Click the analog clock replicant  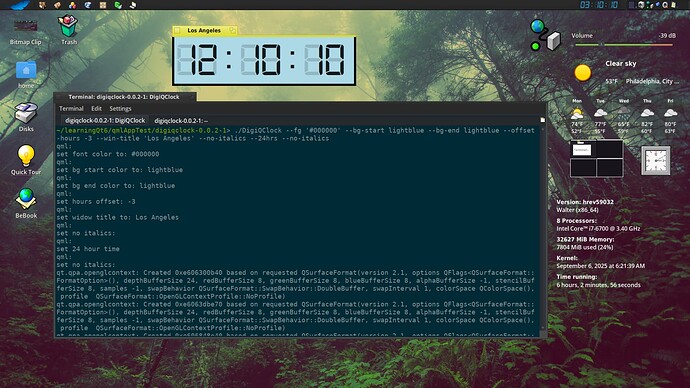tap(655, 160)
